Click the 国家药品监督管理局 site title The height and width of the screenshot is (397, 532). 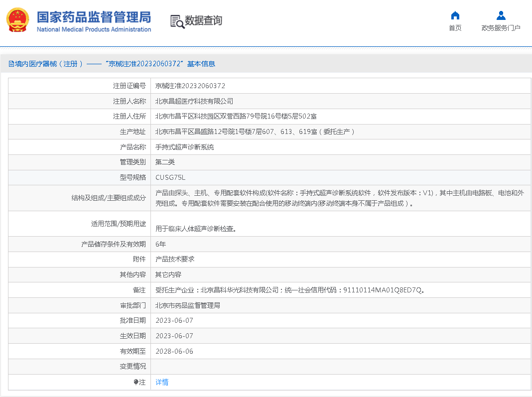94,17
